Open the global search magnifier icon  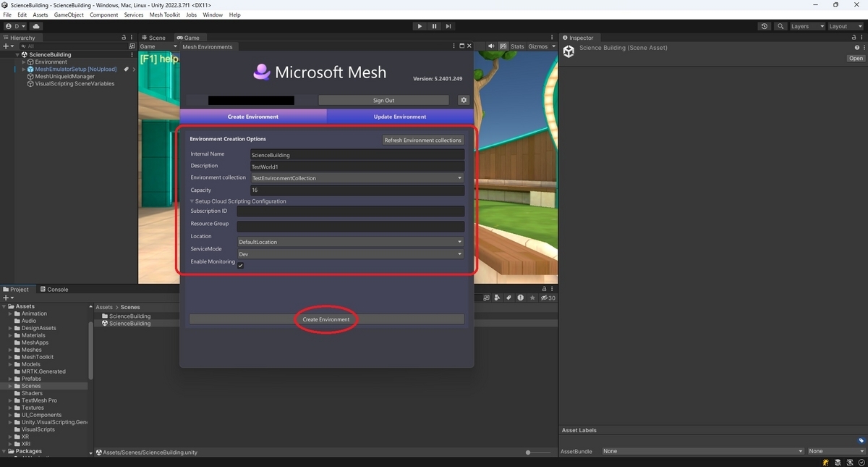pyautogui.click(x=780, y=26)
